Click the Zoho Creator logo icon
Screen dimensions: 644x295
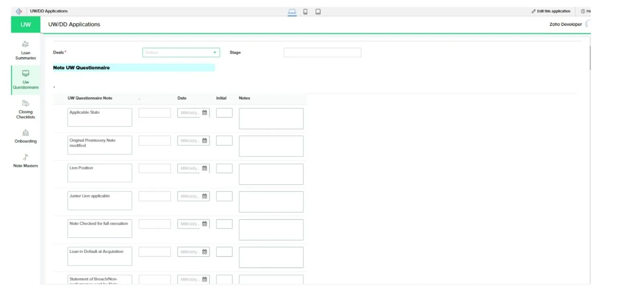click(x=19, y=11)
